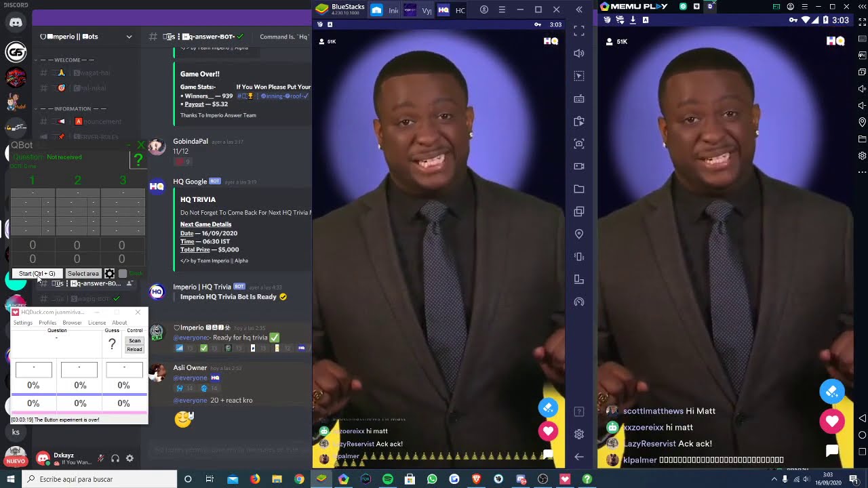Mute the microphone in Discord user panel

(100, 458)
